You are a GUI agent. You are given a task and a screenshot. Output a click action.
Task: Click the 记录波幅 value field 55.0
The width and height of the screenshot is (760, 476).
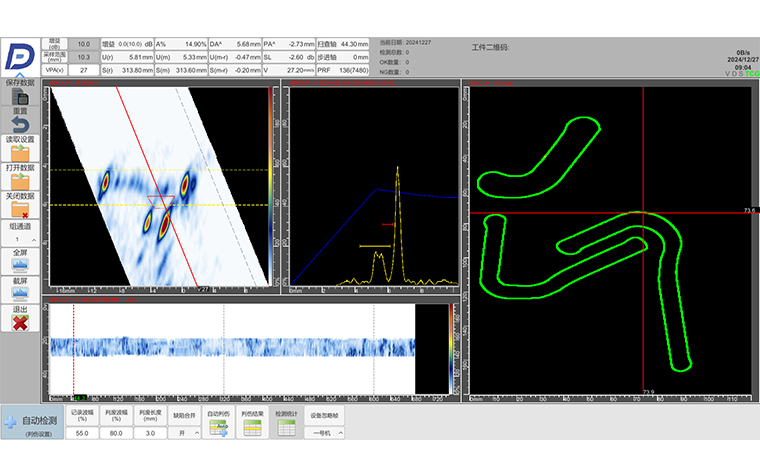[83, 433]
